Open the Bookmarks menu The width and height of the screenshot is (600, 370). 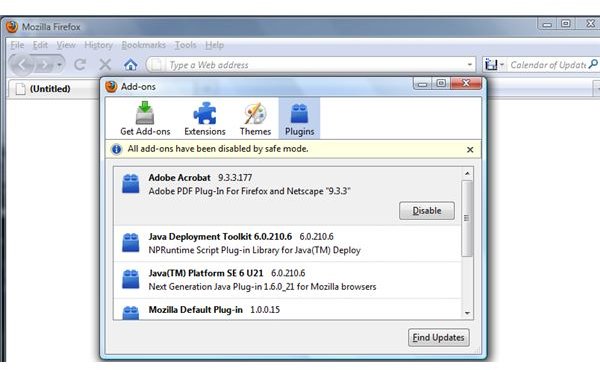click(x=143, y=45)
